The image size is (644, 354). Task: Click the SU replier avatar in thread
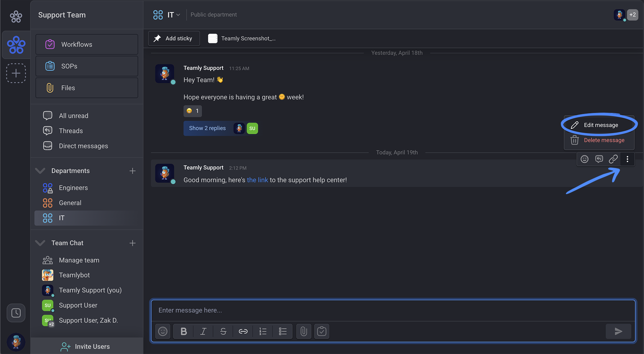click(x=252, y=128)
